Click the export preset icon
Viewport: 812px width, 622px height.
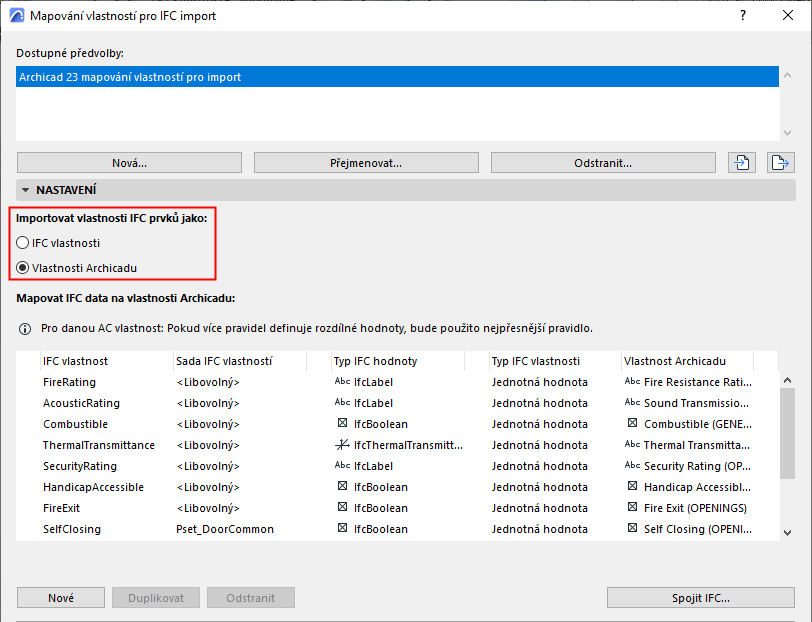(780, 163)
